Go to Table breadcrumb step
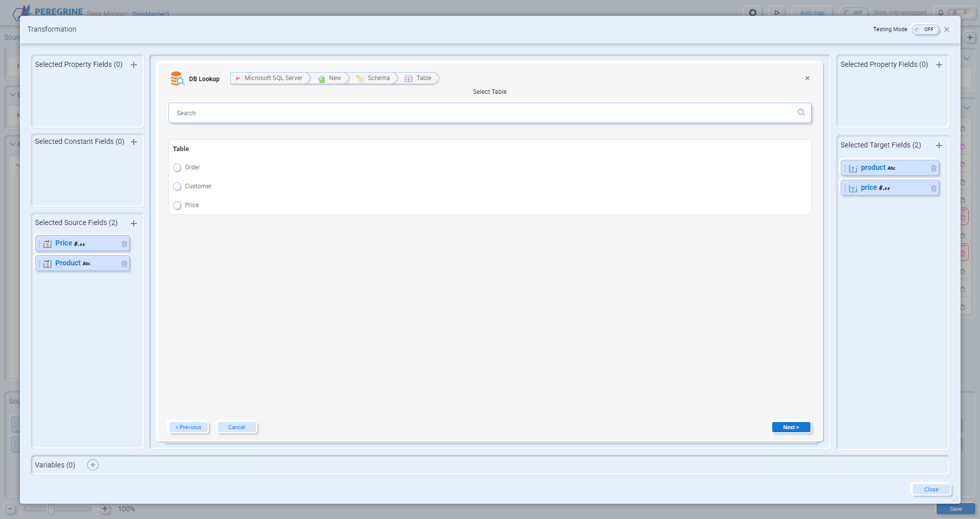 point(419,78)
